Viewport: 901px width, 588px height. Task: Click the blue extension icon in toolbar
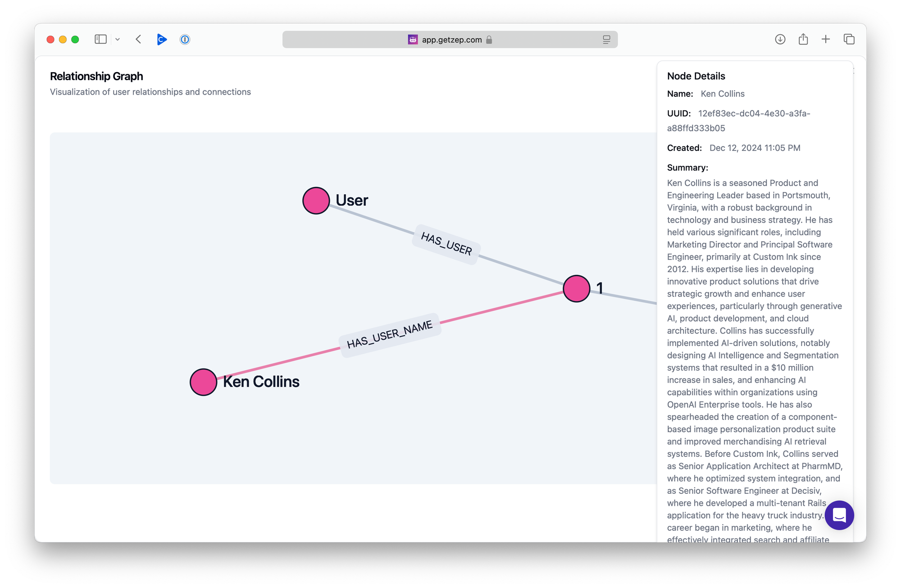click(162, 39)
